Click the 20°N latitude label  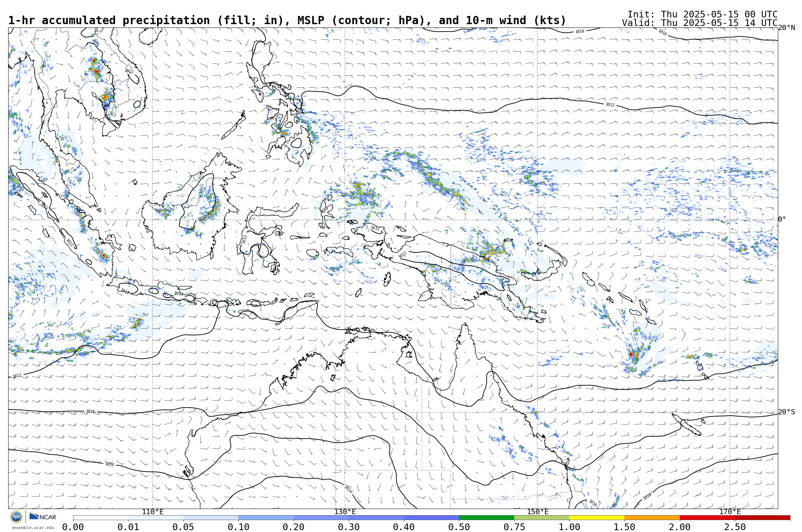coord(786,28)
